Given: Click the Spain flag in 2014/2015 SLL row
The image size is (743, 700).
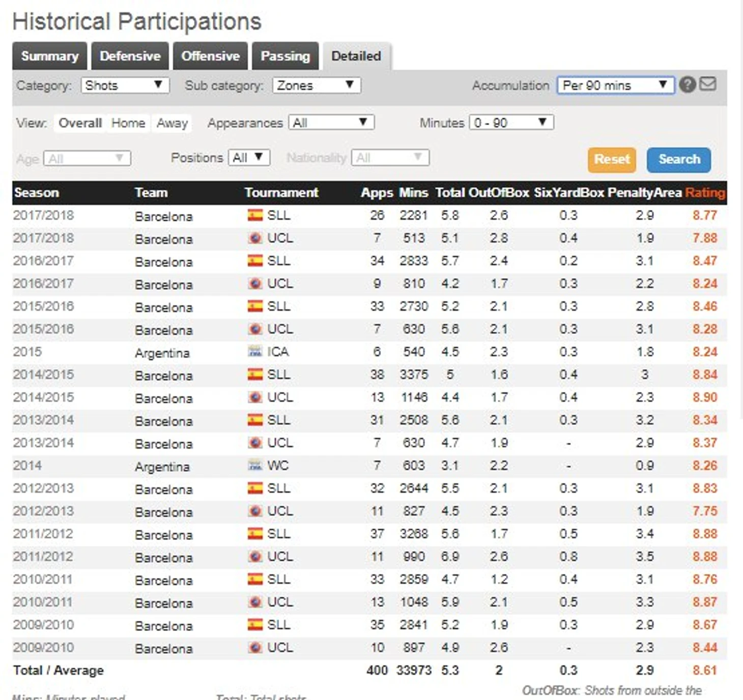Looking at the screenshot, I should point(255,374).
